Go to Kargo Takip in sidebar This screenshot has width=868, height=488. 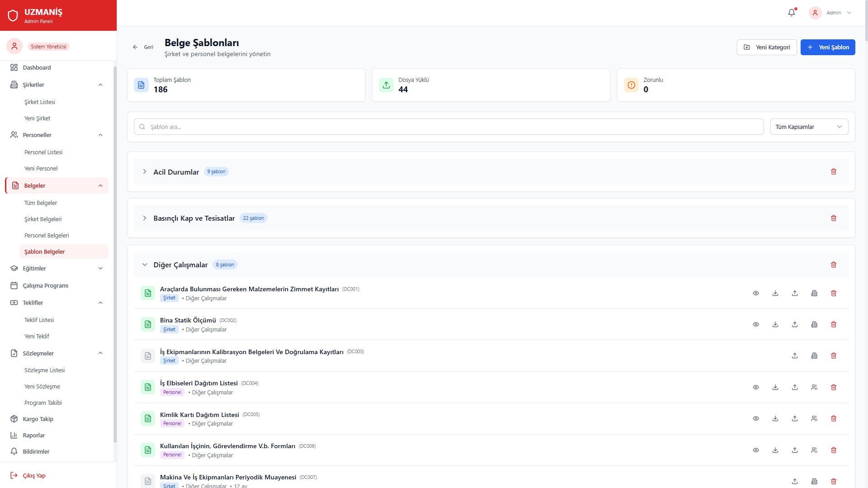[38, 419]
